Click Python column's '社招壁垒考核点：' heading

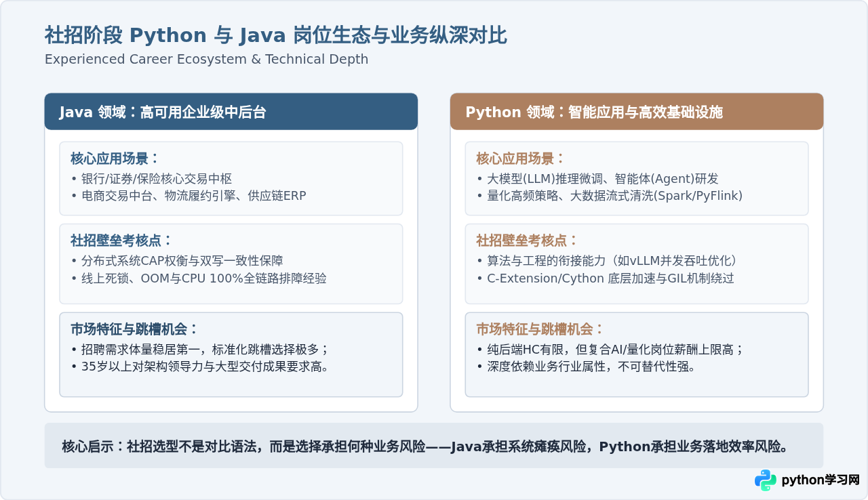tap(527, 241)
